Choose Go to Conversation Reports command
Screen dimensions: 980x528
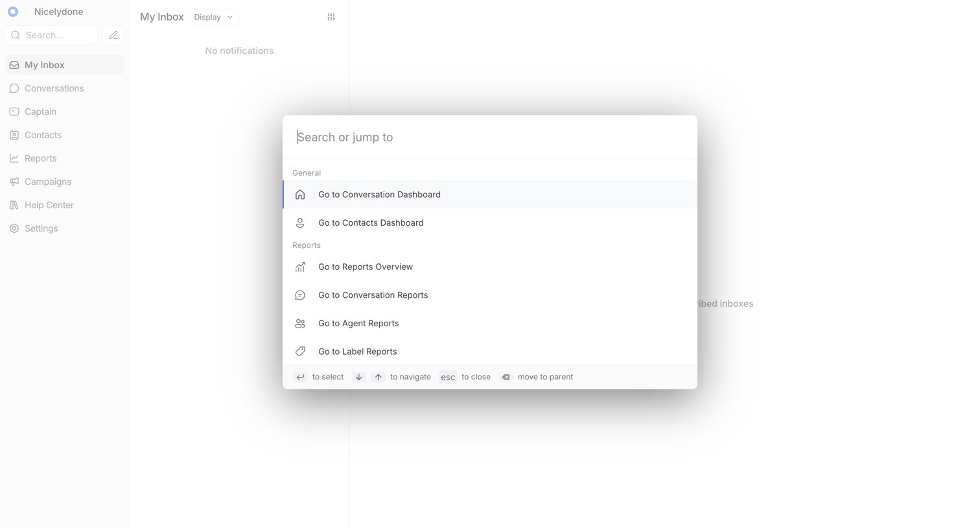pos(490,295)
